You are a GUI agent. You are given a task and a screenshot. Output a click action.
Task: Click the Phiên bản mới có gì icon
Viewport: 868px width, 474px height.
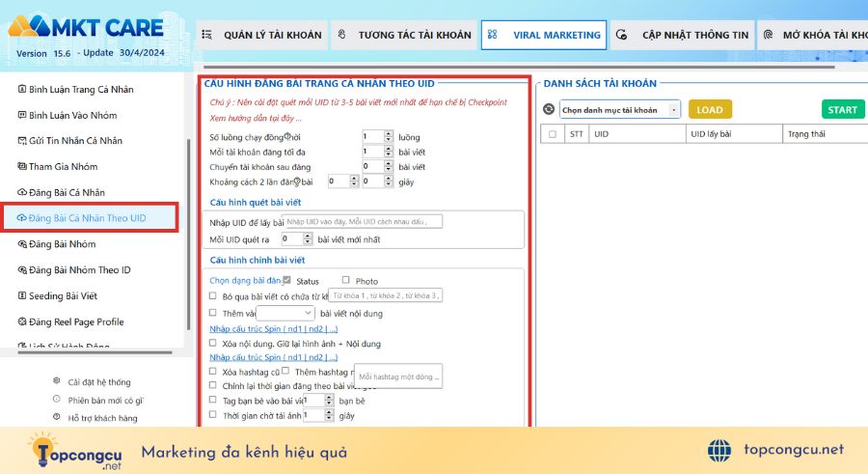click(57, 399)
